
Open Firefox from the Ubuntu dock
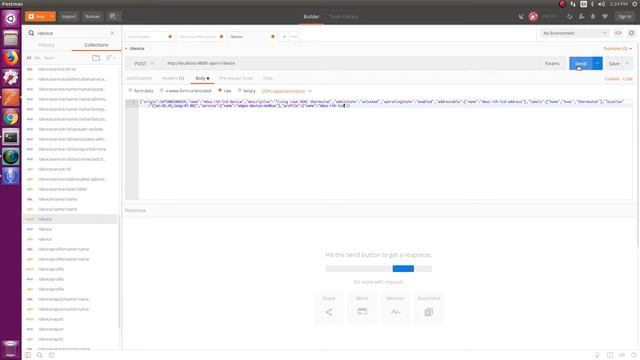(x=11, y=58)
